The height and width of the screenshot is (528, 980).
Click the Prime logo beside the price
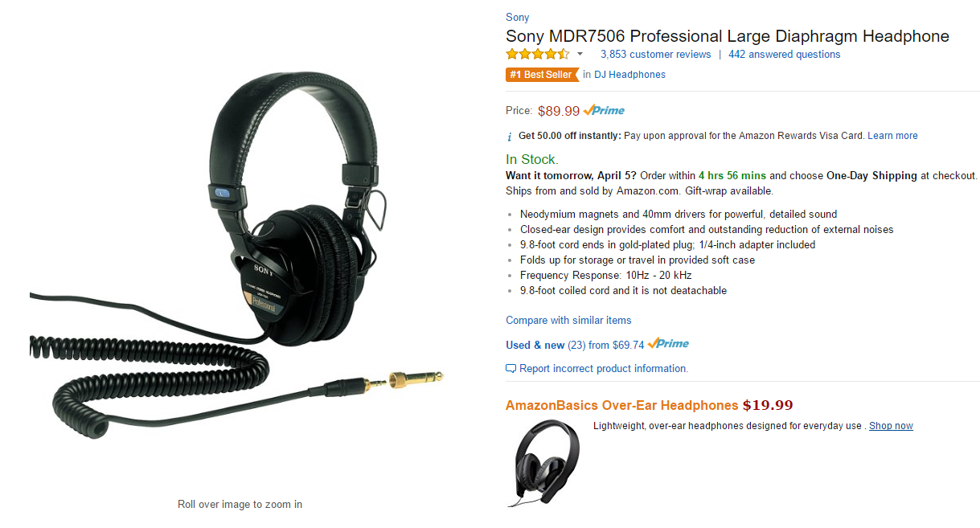[x=604, y=110]
